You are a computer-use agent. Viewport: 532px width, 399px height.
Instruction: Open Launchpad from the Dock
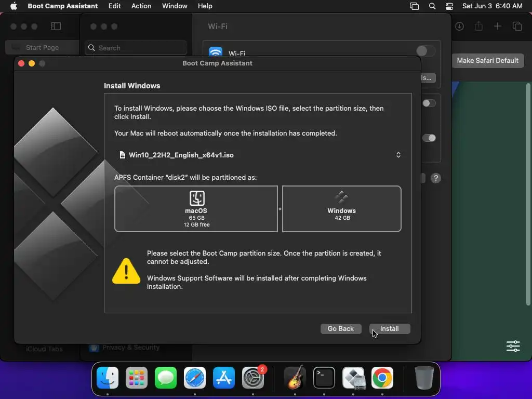coord(137,378)
